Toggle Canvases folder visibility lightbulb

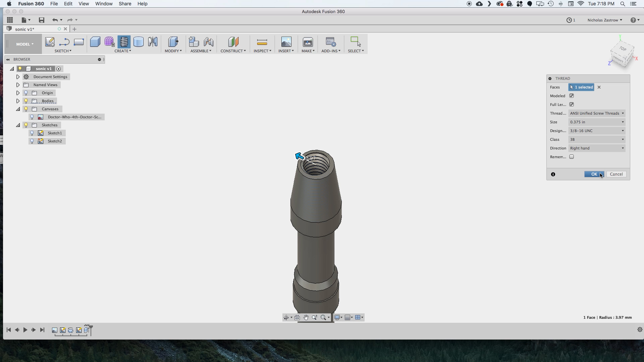(x=26, y=109)
